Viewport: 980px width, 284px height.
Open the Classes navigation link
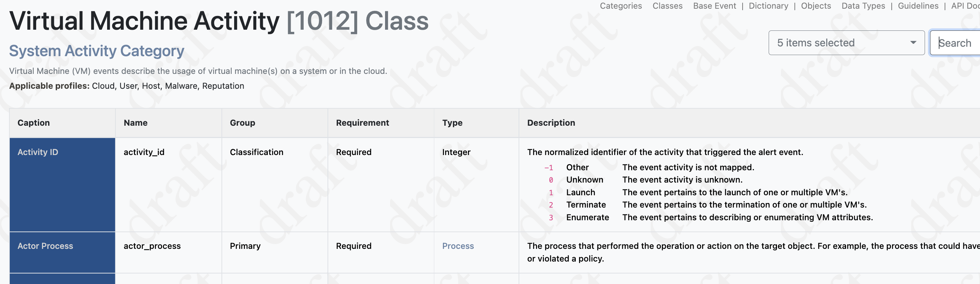pyautogui.click(x=667, y=6)
